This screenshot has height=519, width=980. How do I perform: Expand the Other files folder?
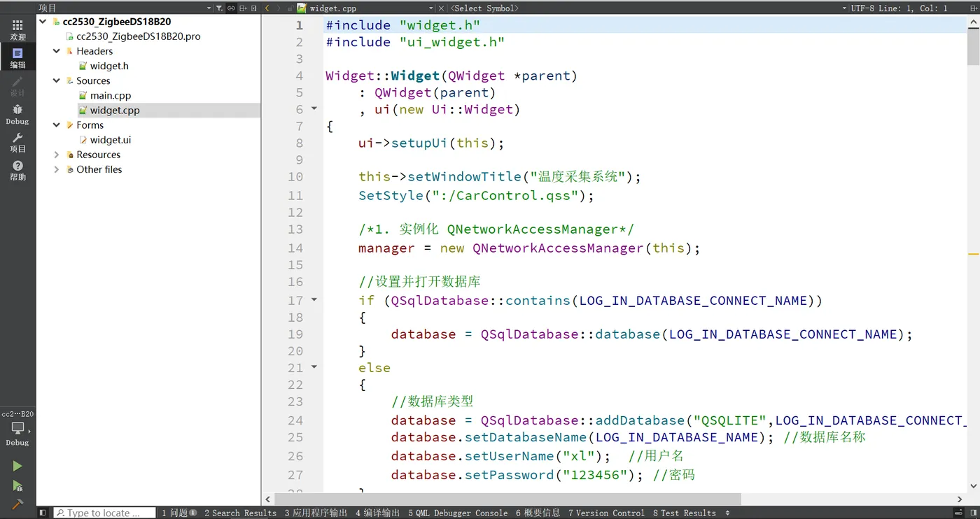pos(57,169)
